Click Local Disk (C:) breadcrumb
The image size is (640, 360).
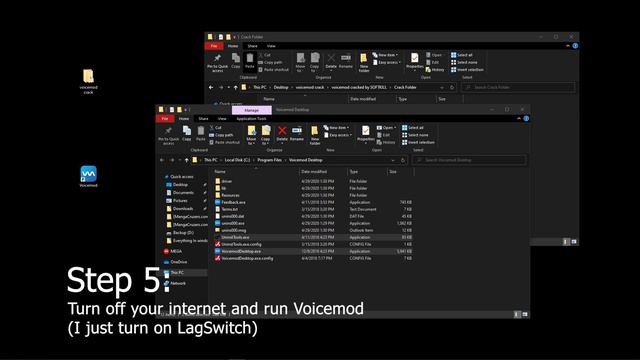pos(237,160)
